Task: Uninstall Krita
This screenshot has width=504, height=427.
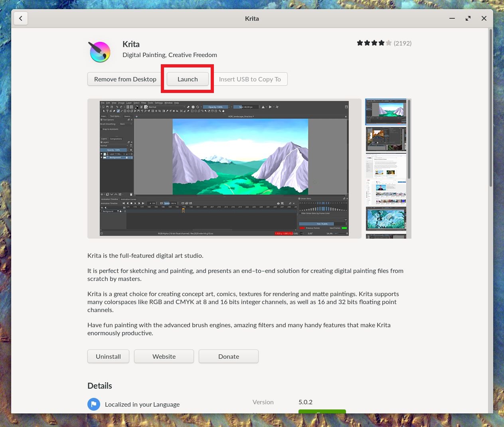Action: pos(108,356)
